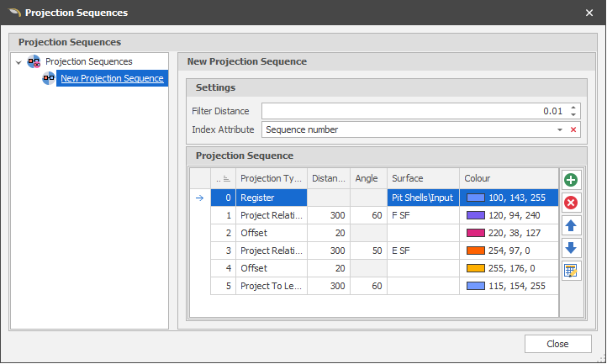Increase Filter Distance with up stepper

point(573,108)
